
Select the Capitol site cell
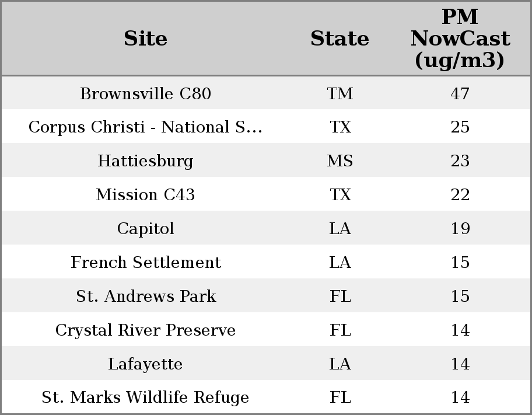click(x=145, y=228)
